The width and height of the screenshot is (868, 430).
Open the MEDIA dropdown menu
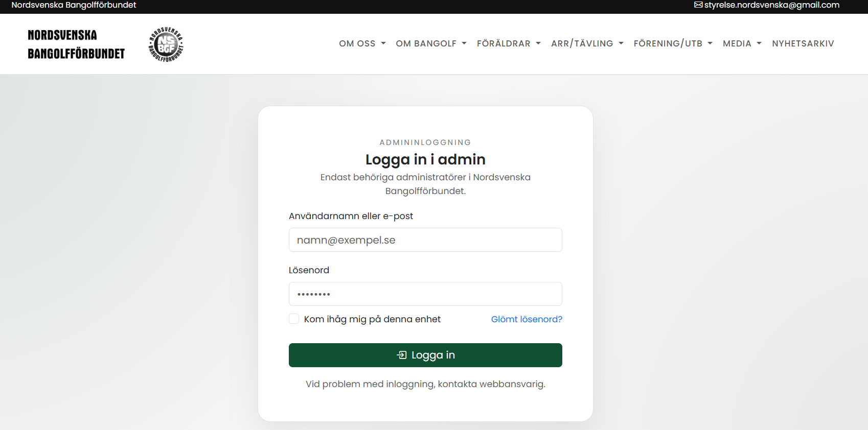(742, 43)
